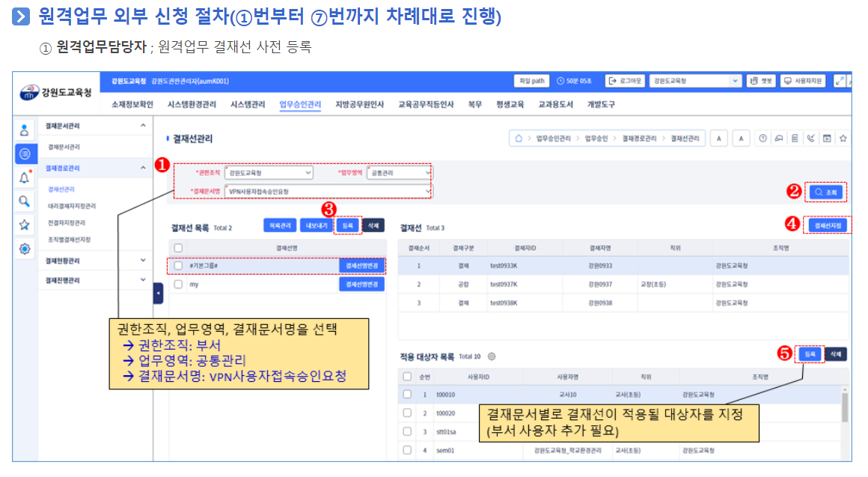868x477 pixels.
Task: Check the t00020 user row checkbox
Action: 407,413
